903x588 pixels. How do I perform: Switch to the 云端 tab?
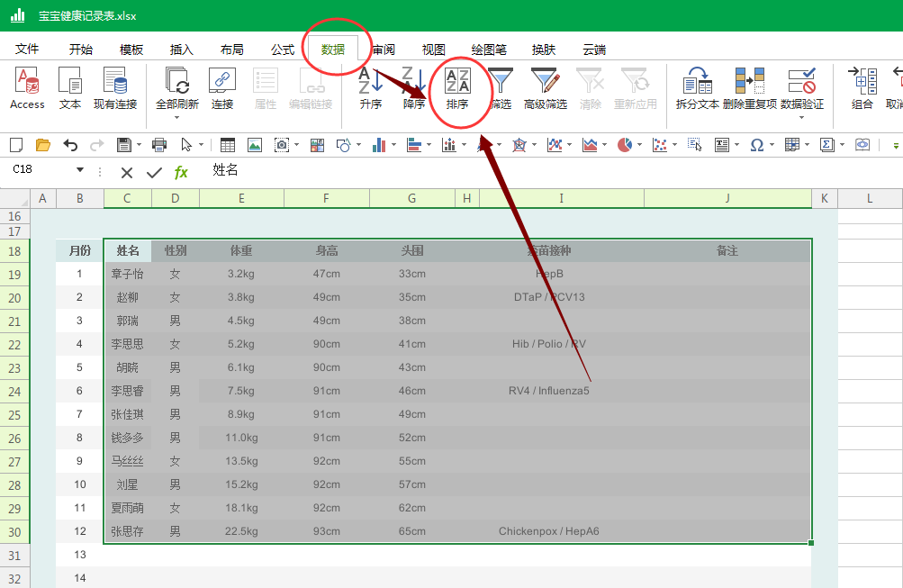pyautogui.click(x=593, y=49)
